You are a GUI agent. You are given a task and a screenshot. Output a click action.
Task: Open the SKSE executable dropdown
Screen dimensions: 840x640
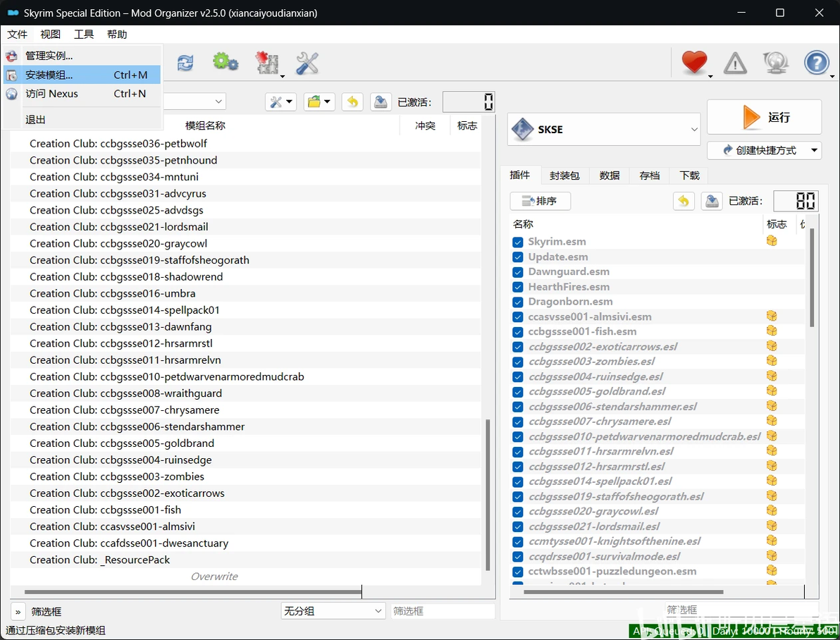(693, 130)
